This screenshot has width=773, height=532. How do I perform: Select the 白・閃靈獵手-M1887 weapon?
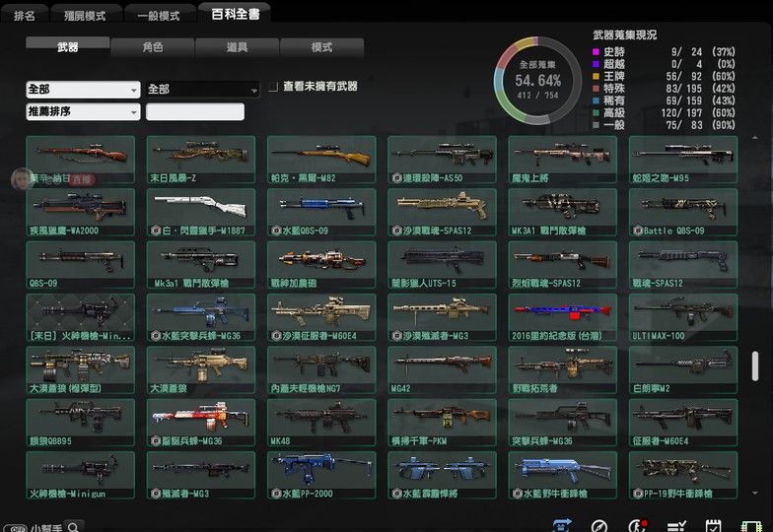[200, 210]
